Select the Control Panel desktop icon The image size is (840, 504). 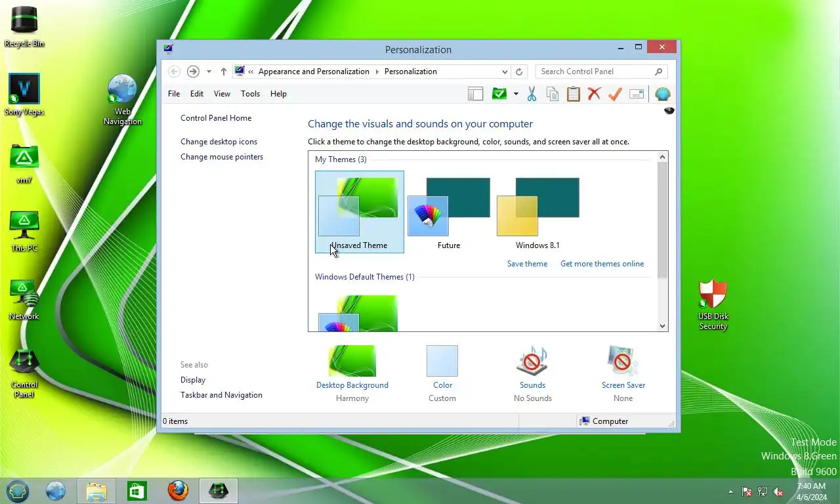[x=24, y=373]
